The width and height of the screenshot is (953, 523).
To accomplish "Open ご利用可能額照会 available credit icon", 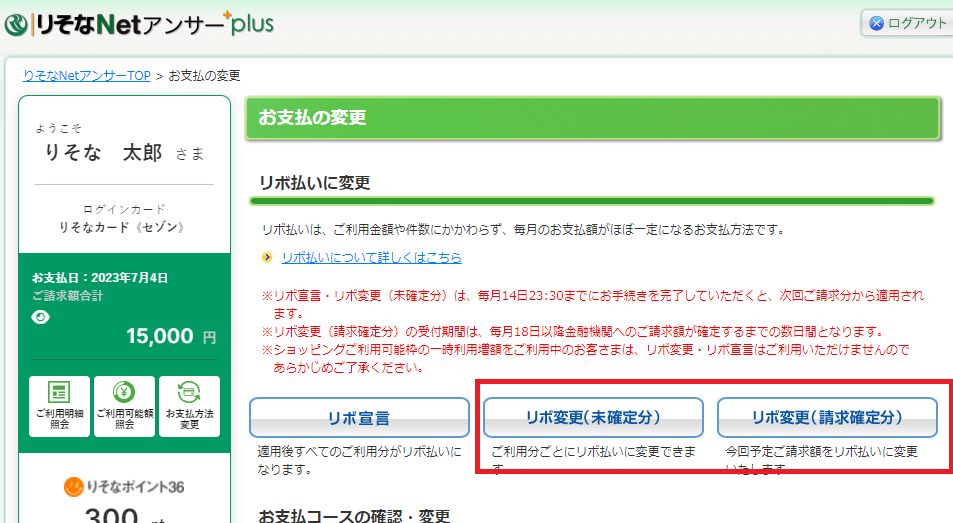I will [125, 406].
